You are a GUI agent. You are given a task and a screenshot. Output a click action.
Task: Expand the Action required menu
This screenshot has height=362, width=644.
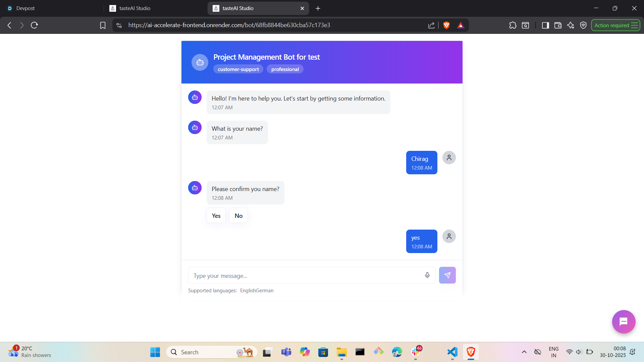615,25
